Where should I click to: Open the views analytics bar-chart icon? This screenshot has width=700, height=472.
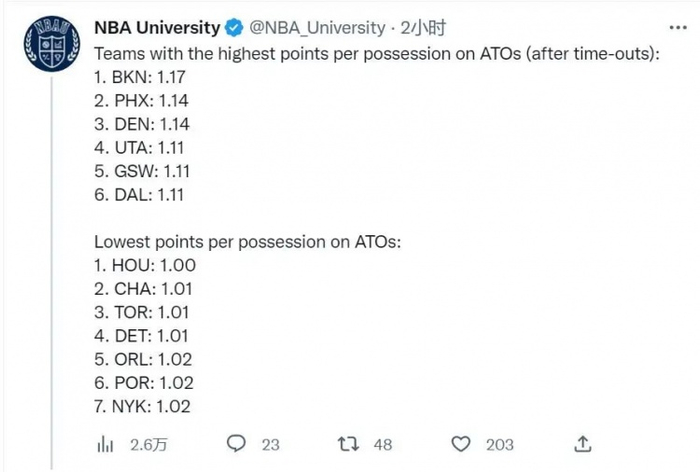pos(103,443)
